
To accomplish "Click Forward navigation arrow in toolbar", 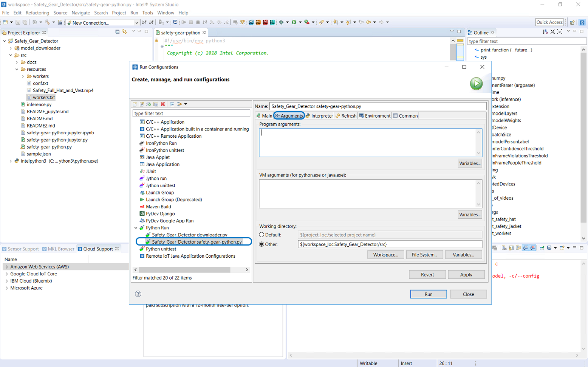I will click(381, 22).
